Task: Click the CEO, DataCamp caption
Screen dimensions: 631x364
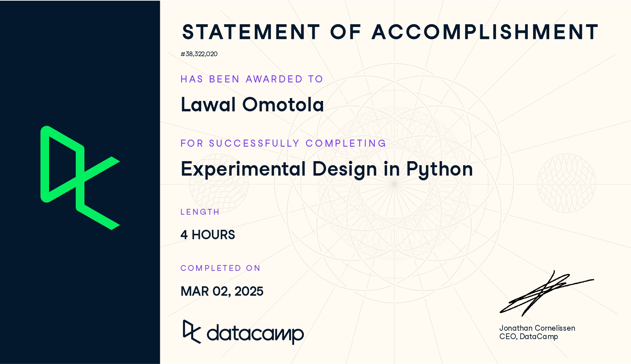Action: click(529, 336)
